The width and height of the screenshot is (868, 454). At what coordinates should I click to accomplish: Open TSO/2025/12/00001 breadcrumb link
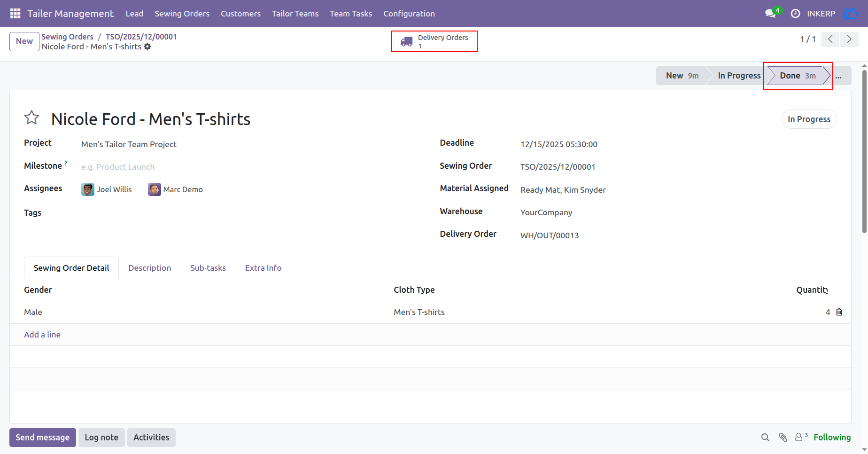click(141, 37)
